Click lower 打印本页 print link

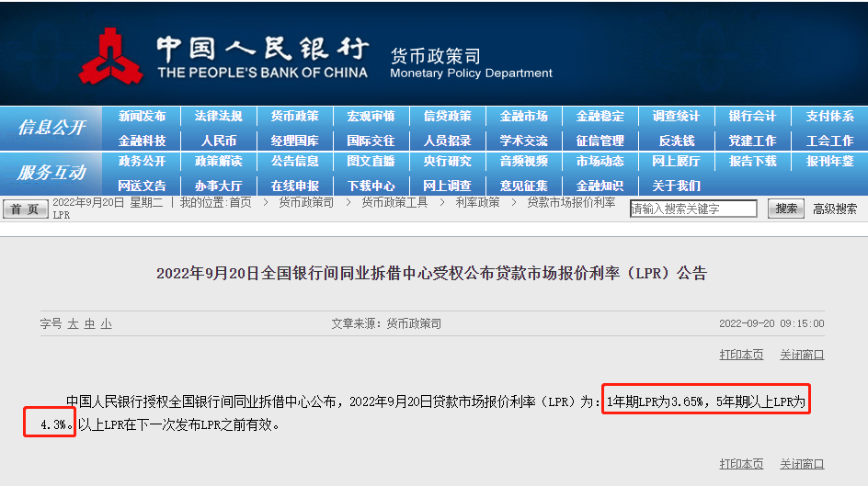[741, 464]
